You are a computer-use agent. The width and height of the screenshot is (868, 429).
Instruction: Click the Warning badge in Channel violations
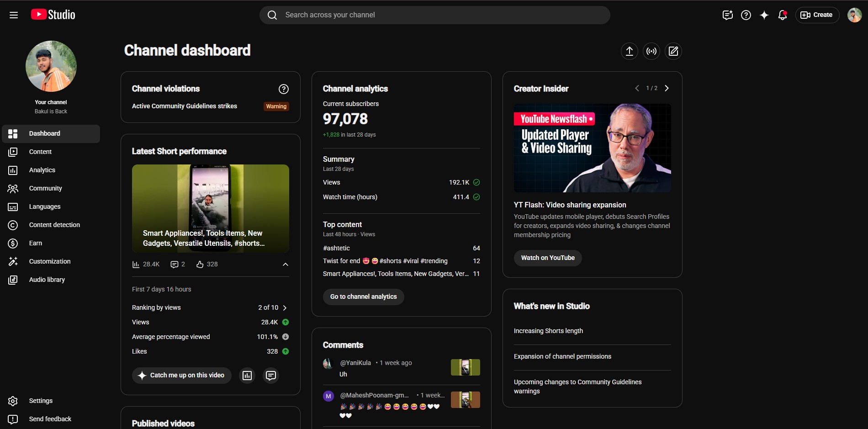276,106
